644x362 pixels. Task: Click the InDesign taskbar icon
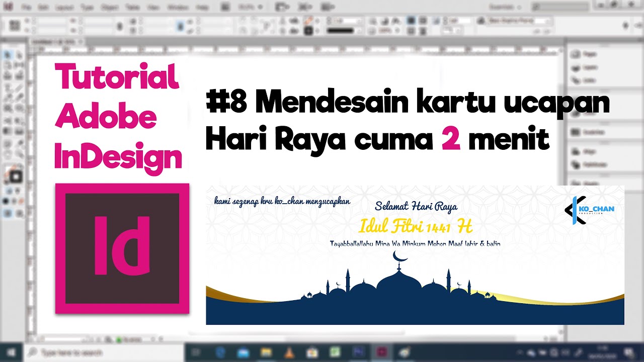point(382,352)
